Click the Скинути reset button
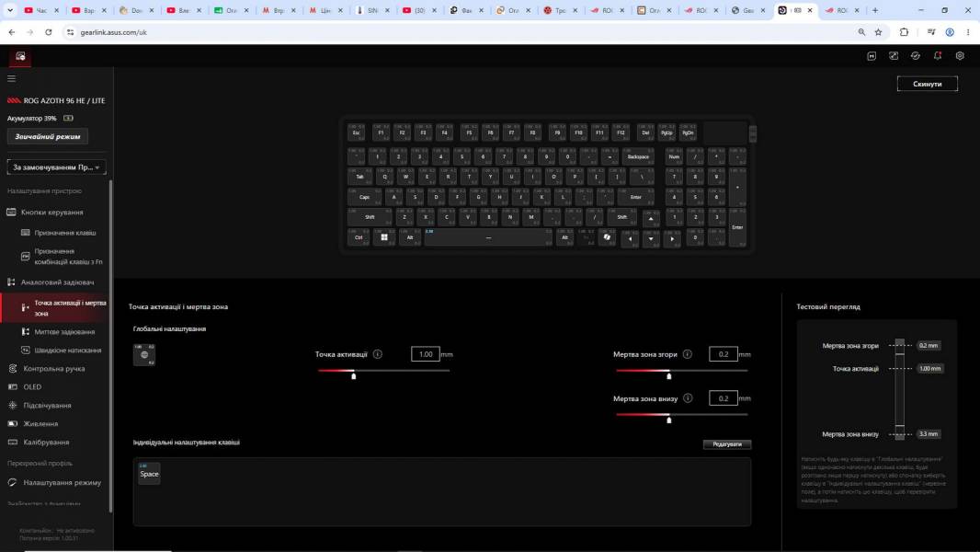This screenshot has width=980, height=552. [927, 84]
